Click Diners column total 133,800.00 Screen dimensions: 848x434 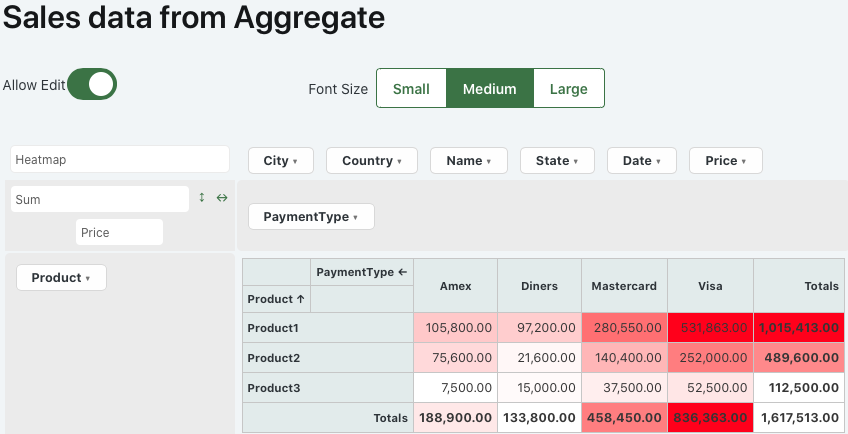point(539,418)
